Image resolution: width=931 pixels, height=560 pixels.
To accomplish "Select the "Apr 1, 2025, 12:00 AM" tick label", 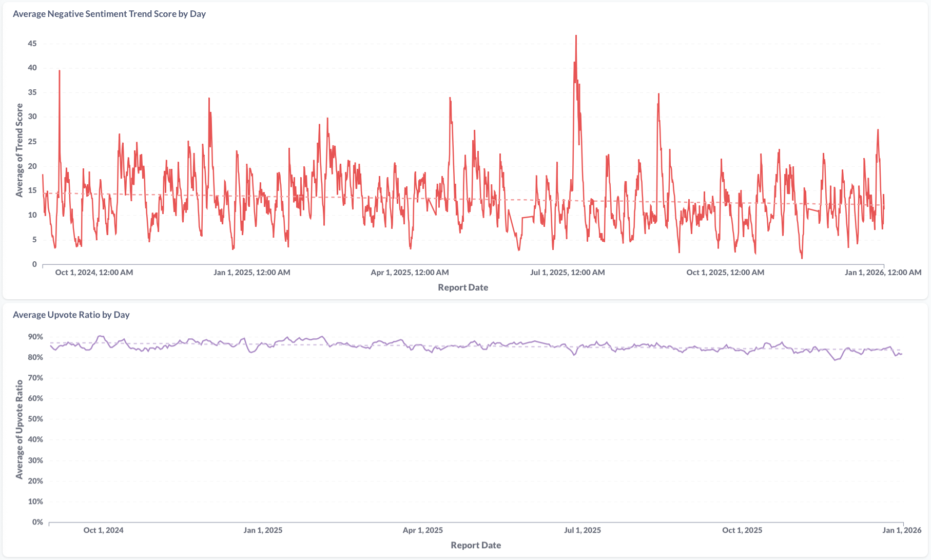I will 410,273.
